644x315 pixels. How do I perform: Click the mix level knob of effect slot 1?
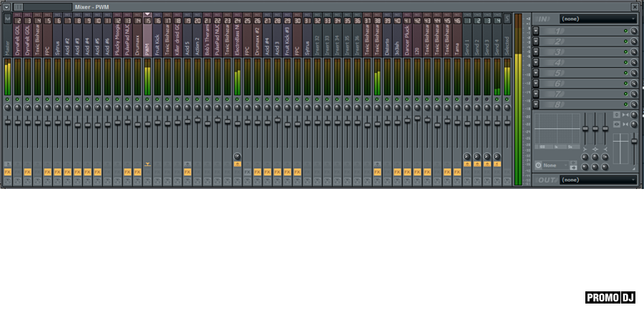tap(634, 31)
